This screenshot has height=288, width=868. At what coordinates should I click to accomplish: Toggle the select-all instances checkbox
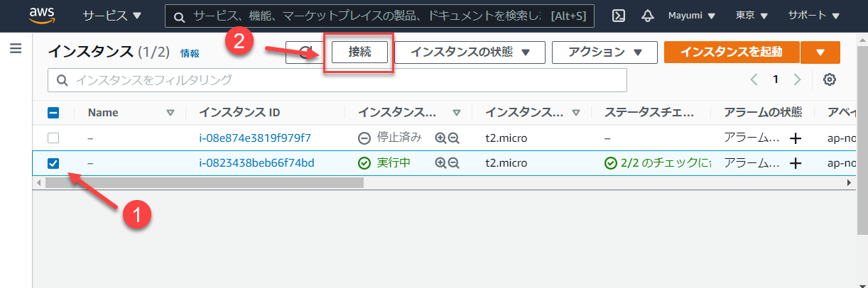point(53,112)
